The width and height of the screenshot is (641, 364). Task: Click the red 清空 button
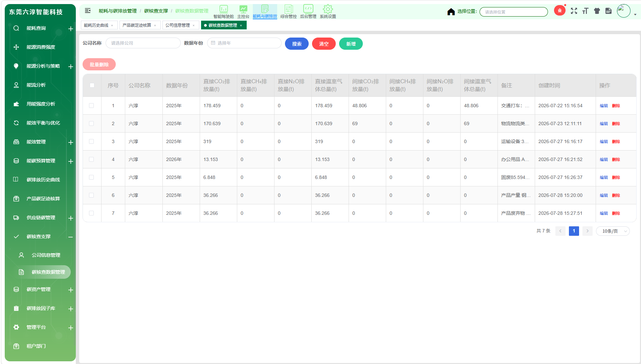pyautogui.click(x=324, y=44)
